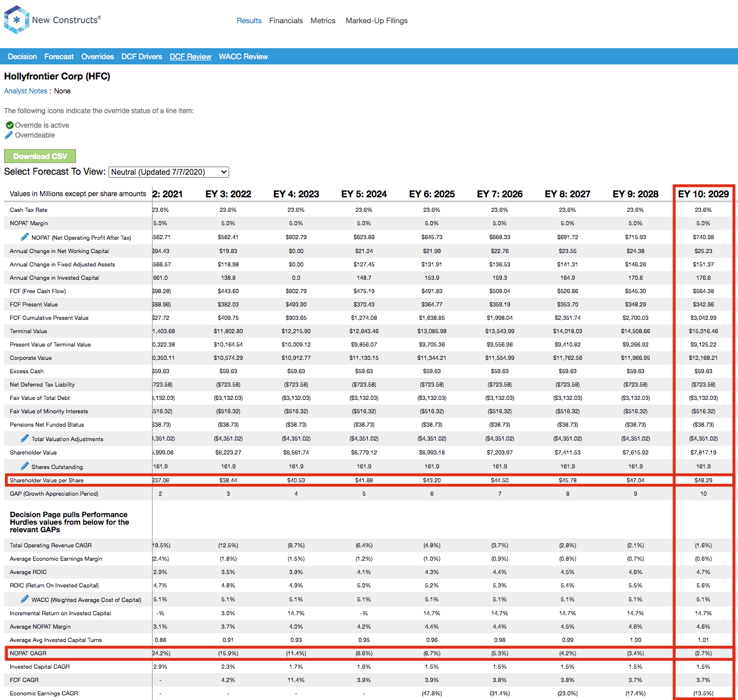Click the $3,042.99 cumulative present value
The height and width of the screenshot is (700, 738).
703,318
